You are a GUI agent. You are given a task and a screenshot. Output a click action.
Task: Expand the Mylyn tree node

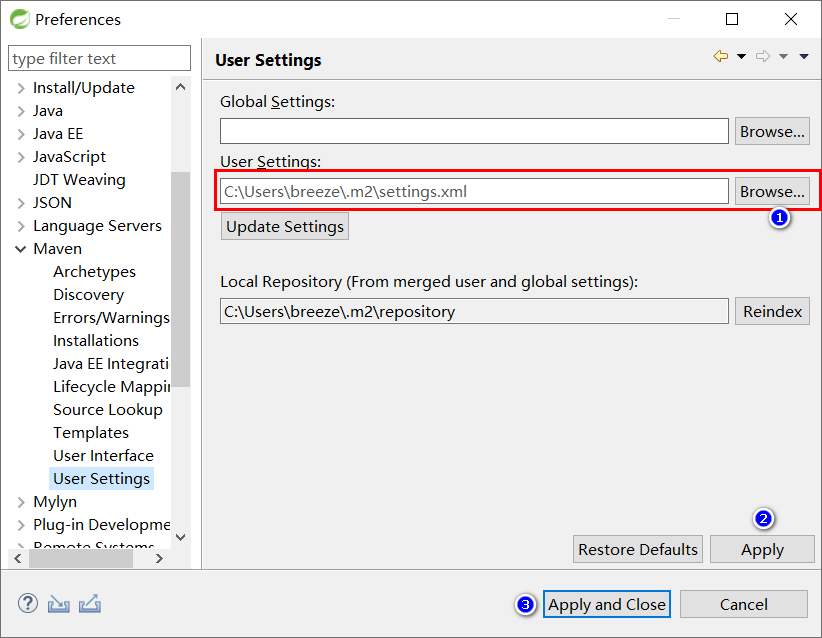coord(21,502)
